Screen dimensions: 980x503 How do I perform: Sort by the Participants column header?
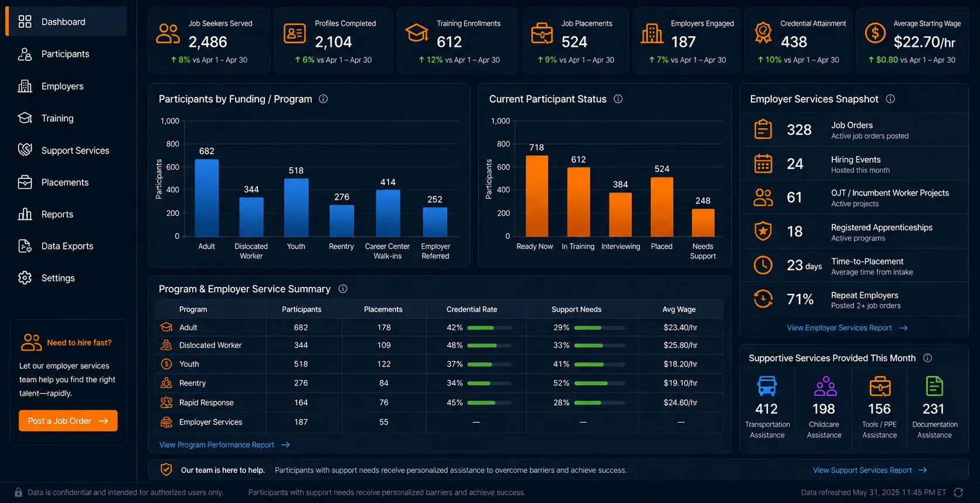pos(301,309)
